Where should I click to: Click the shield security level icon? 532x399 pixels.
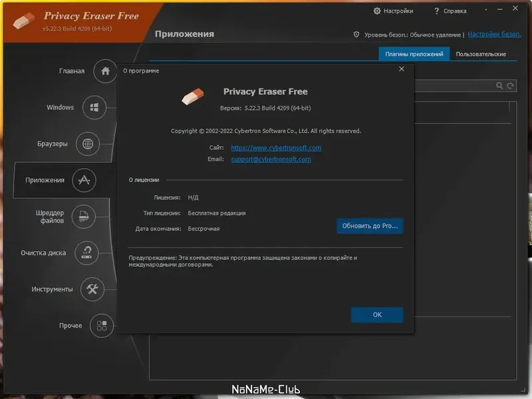358,34
